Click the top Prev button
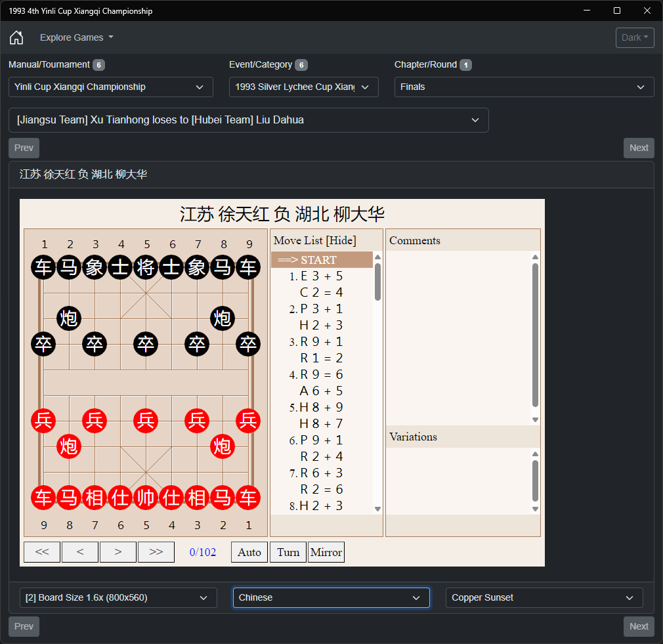Screen dimensions: 663x644 coord(24,148)
